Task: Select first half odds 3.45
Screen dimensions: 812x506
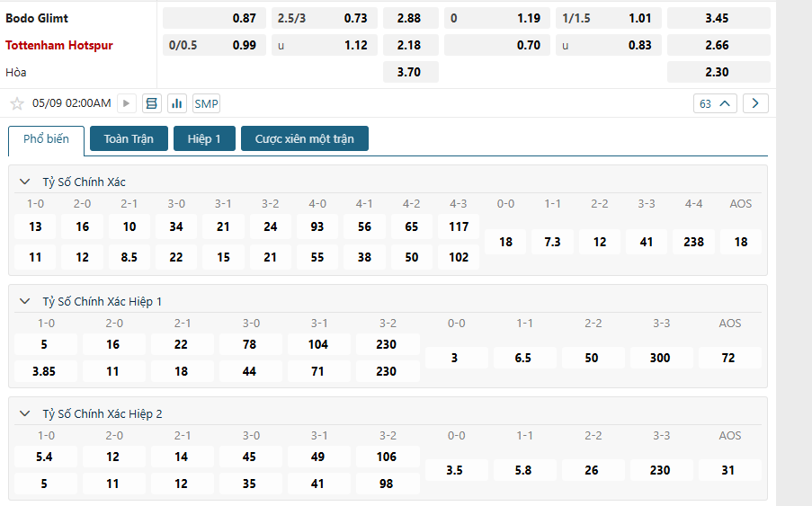Action: tap(718, 18)
